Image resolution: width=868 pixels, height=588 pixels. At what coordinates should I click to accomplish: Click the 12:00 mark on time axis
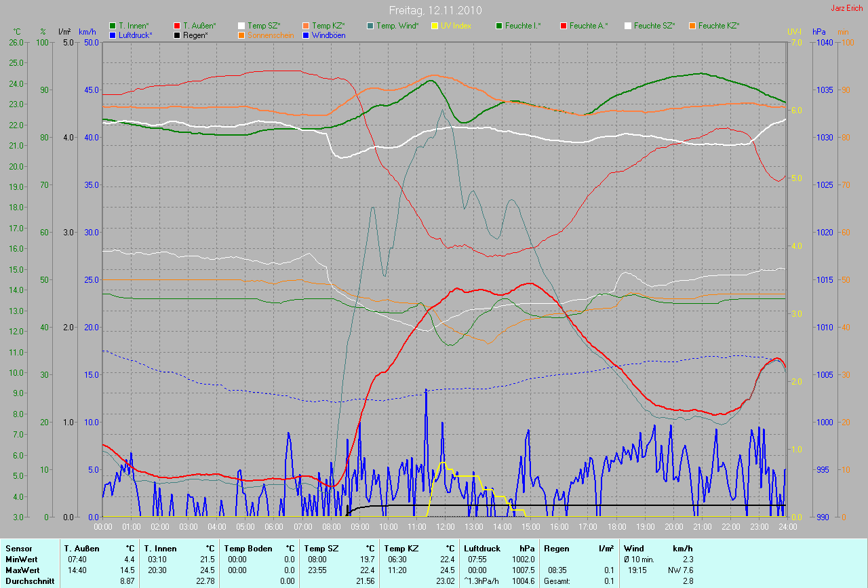[x=445, y=526]
